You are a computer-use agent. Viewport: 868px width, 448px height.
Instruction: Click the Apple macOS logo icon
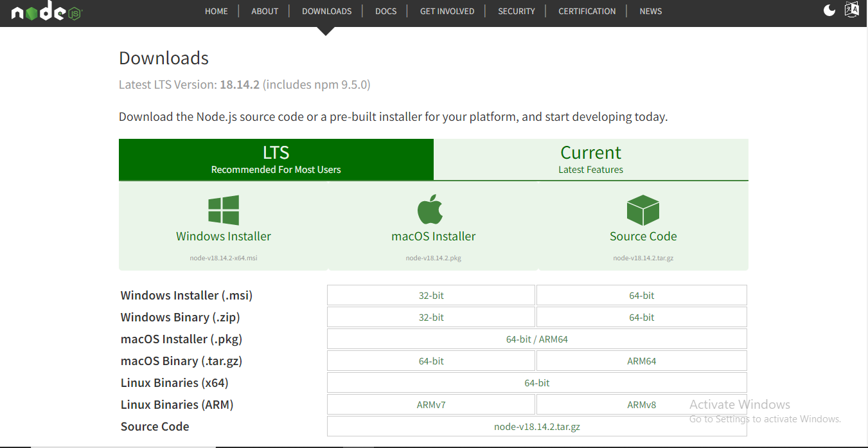point(430,210)
